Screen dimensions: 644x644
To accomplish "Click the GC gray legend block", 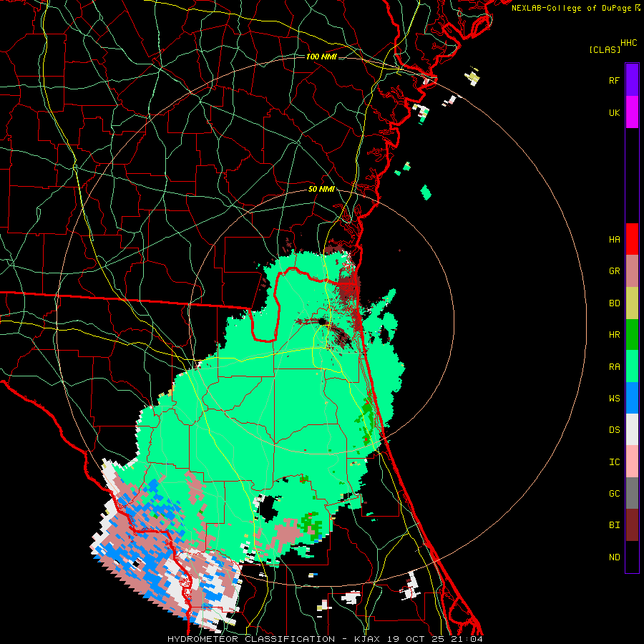I will tap(632, 493).
